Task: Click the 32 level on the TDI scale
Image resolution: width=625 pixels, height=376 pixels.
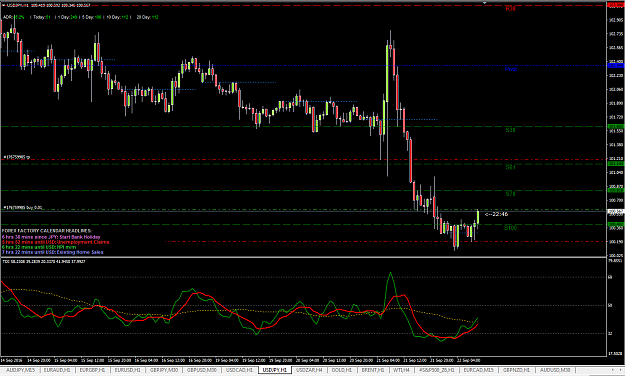Action: point(610,333)
